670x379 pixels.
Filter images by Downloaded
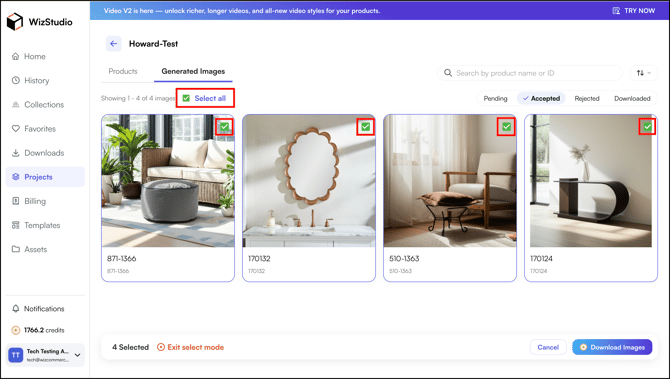point(632,98)
